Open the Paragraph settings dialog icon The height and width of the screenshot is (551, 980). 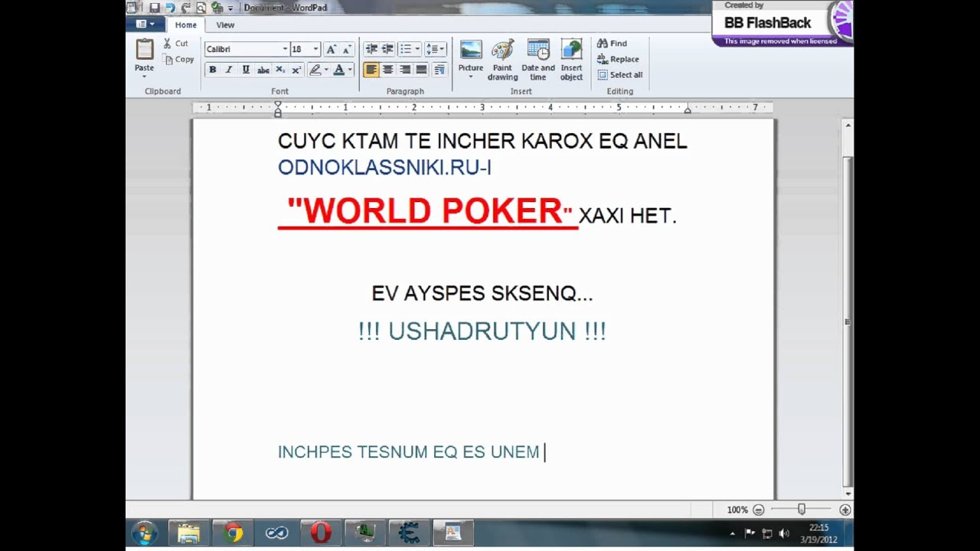click(x=439, y=70)
